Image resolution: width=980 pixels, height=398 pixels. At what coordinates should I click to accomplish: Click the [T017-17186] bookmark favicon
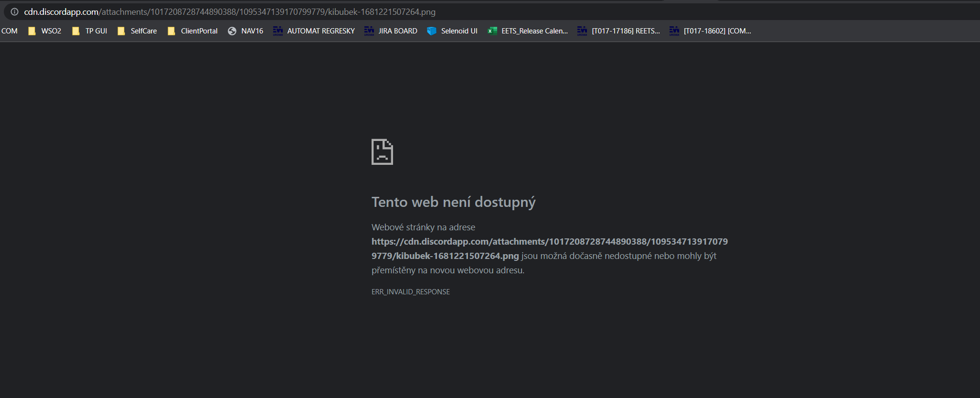[582, 31]
